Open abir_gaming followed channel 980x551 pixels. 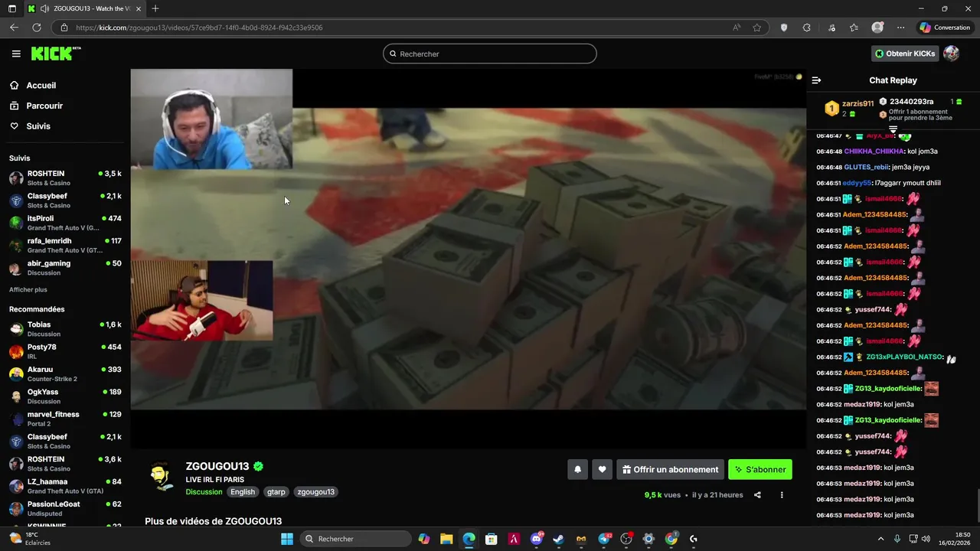coord(65,267)
